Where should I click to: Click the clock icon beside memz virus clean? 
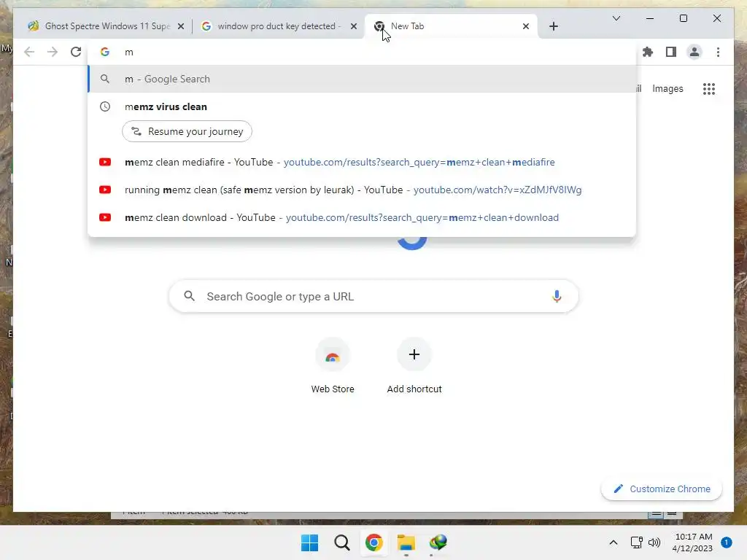click(x=105, y=106)
